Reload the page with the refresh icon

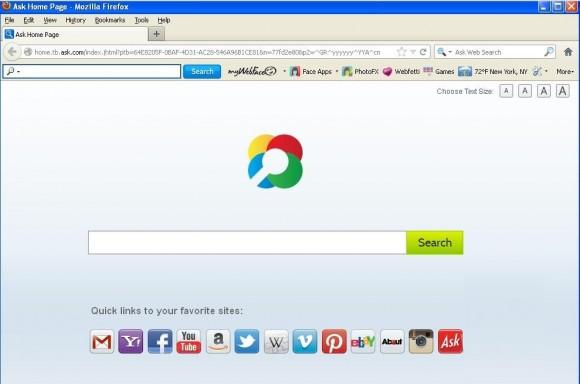tap(423, 52)
